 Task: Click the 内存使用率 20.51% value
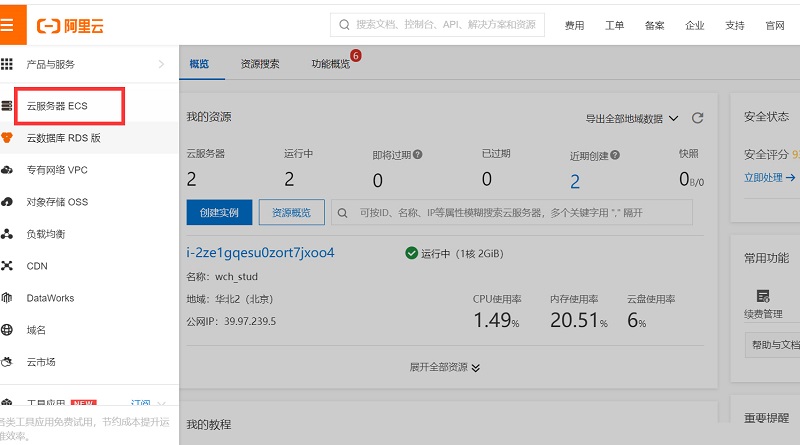(x=579, y=320)
